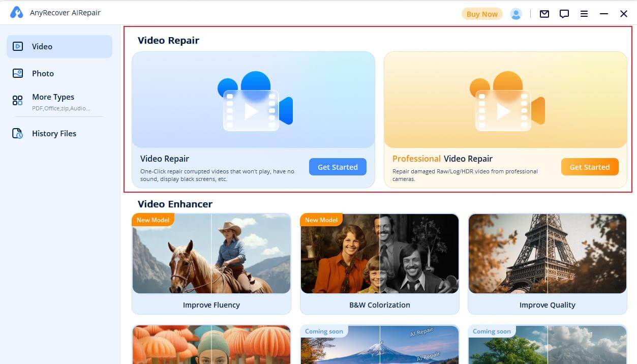Open the chat support icon
The height and width of the screenshot is (364, 637).
coord(564,14)
